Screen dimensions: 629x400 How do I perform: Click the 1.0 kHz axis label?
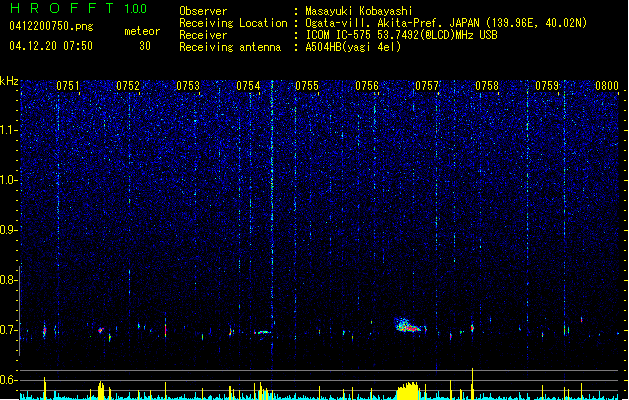[x=9, y=180]
